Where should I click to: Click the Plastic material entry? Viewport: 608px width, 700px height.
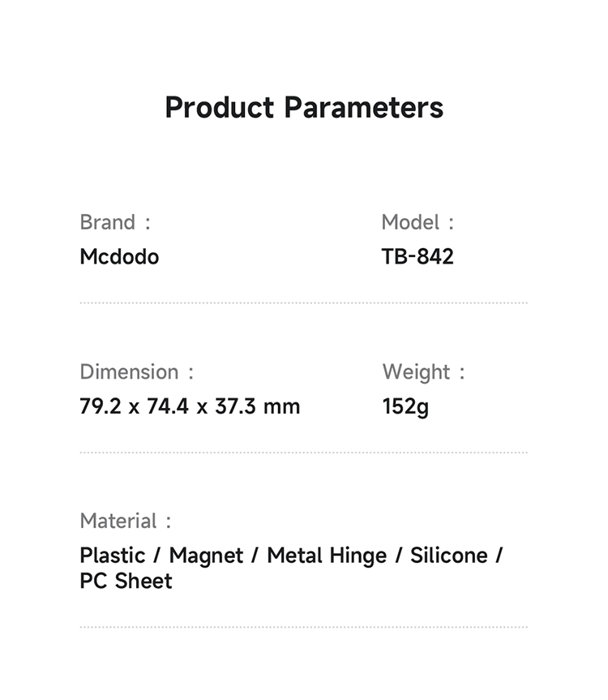pos(112,556)
